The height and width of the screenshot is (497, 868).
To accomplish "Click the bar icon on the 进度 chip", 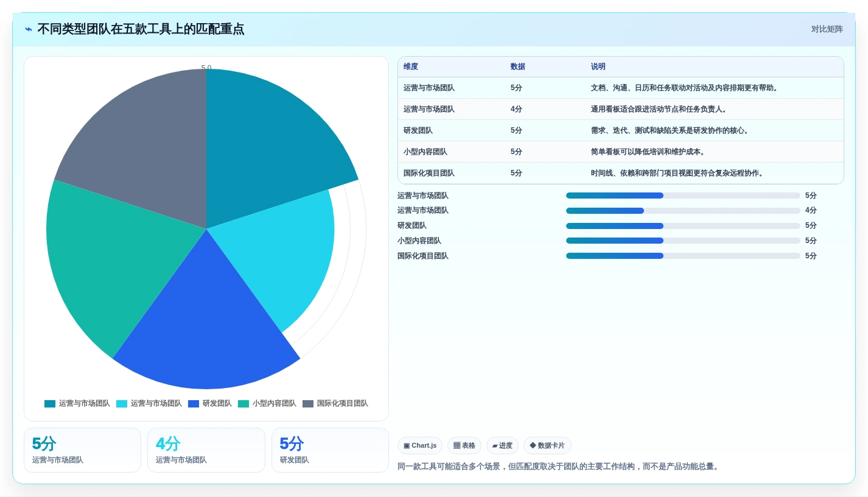I will tap(495, 446).
